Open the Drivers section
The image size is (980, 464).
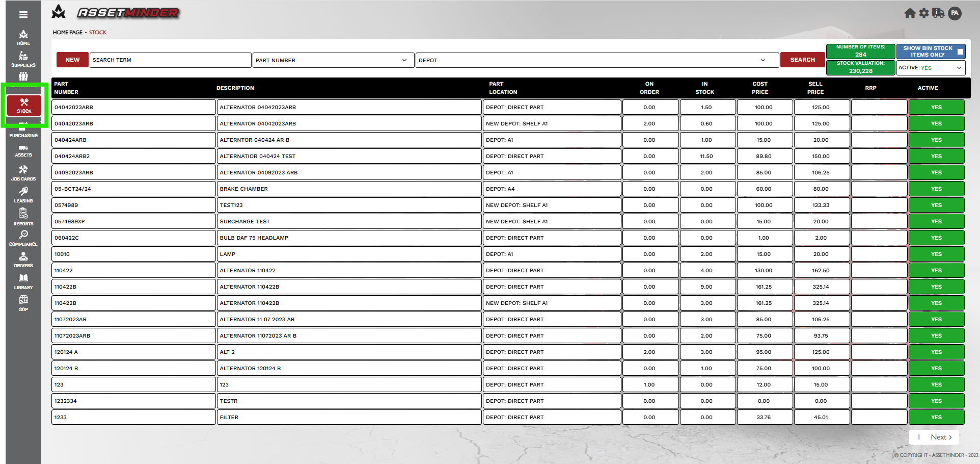click(23, 260)
